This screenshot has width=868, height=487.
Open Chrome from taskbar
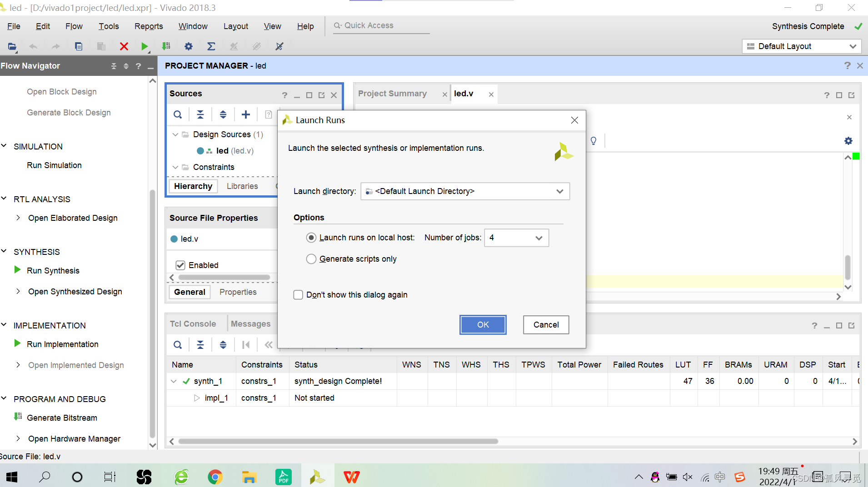[x=215, y=477]
